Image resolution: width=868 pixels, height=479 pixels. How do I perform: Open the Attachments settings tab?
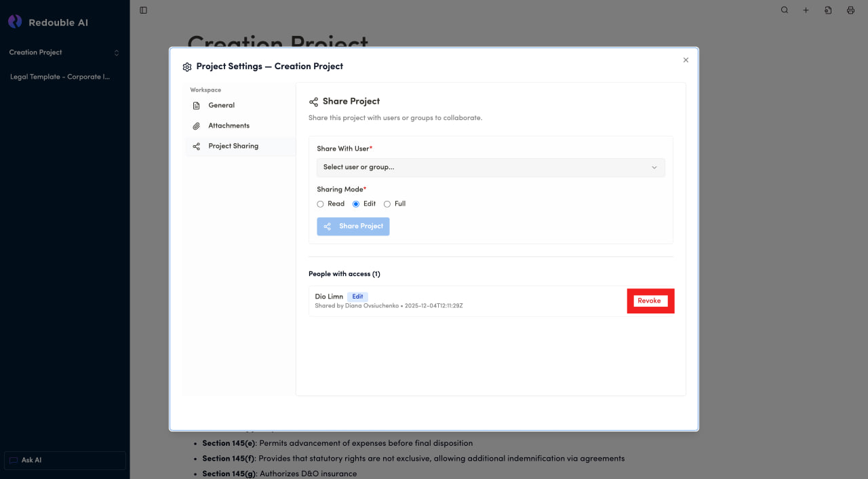click(229, 126)
